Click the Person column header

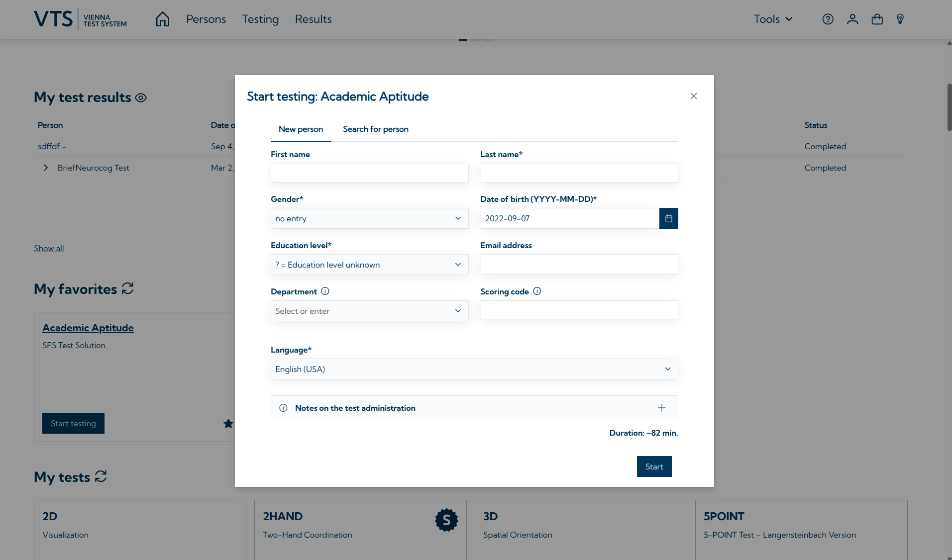pyautogui.click(x=50, y=125)
